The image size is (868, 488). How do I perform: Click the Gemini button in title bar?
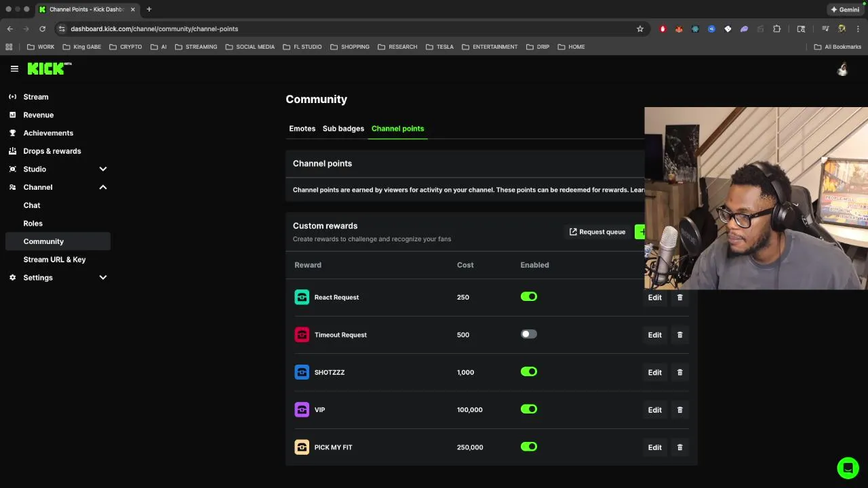[845, 9]
